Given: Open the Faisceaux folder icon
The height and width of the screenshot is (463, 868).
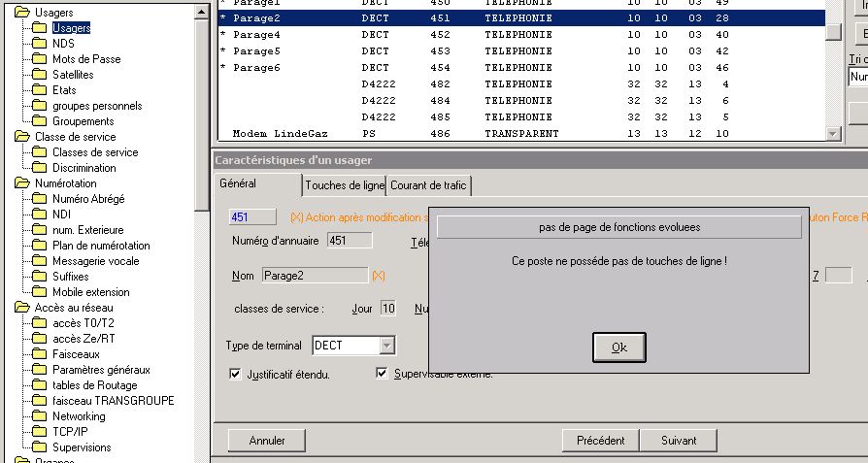Looking at the screenshot, I should pyautogui.click(x=39, y=353).
